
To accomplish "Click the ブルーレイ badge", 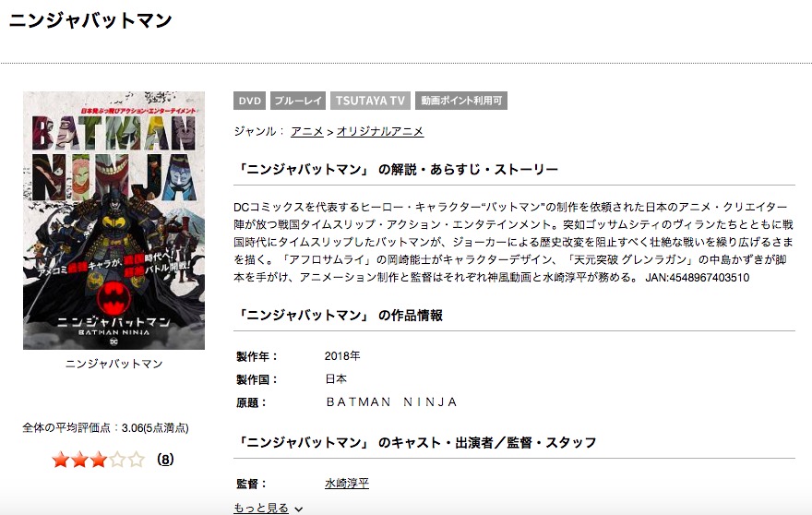I will click(298, 101).
